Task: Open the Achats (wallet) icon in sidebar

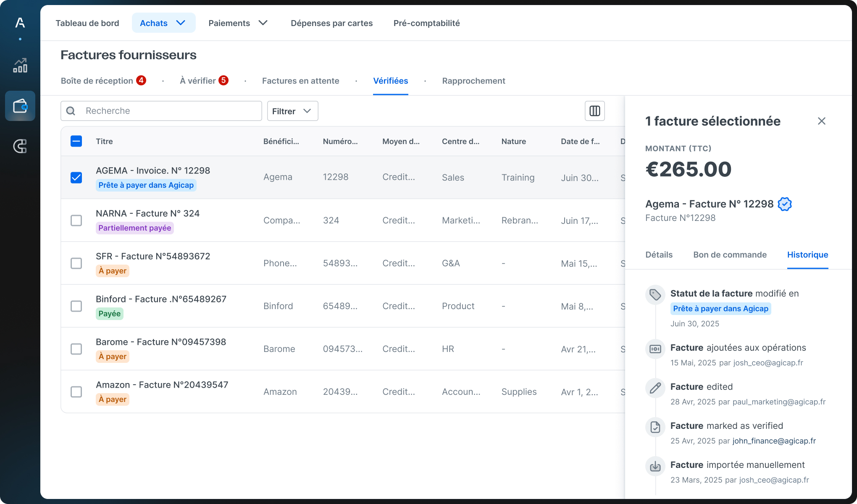Action: 20,106
